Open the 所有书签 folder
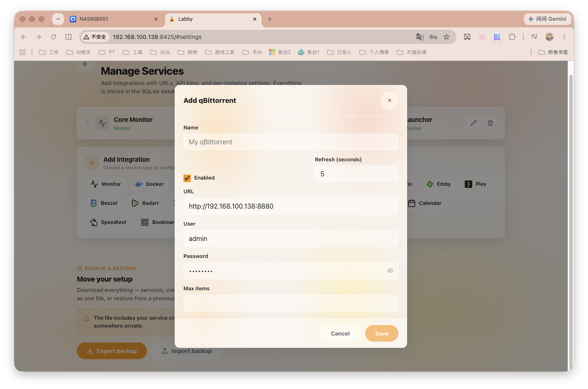The image size is (588, 389). (553, 52)
